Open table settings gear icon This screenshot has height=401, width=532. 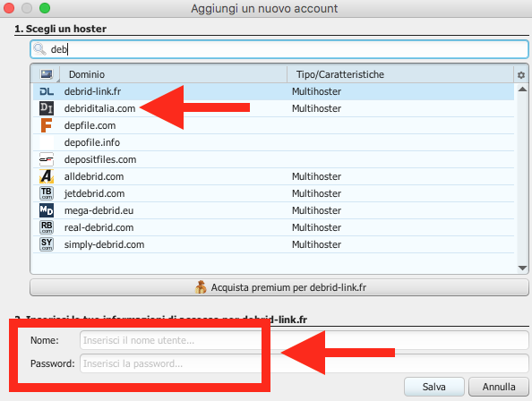521,75
